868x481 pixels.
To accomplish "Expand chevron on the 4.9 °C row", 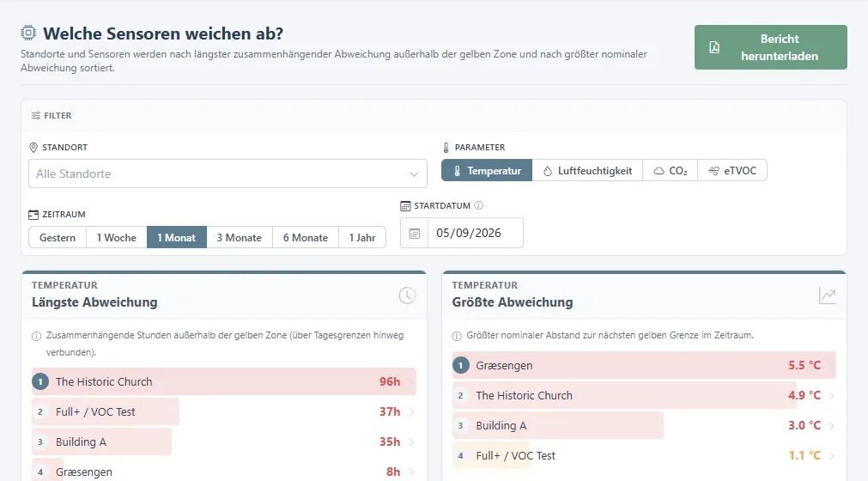I will pos(832,395).
